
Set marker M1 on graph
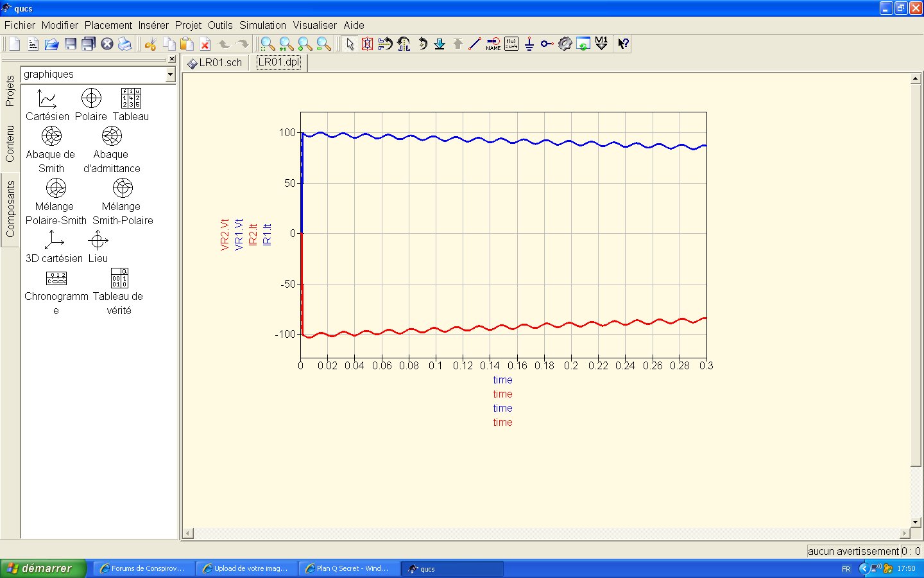[x=601, y=44]
